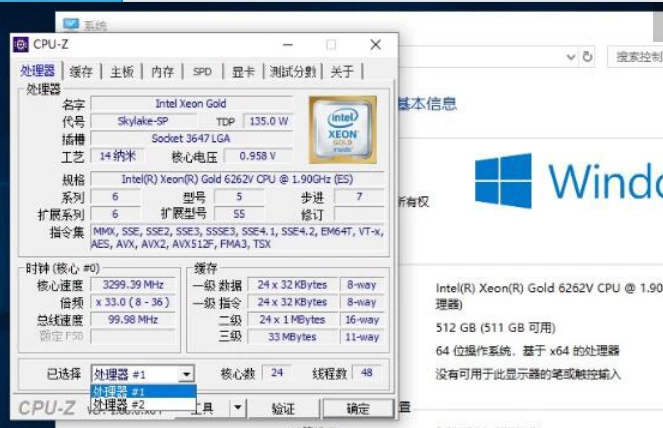The width and height of the screenshot is (663, 428).
Task: Click the specification 'Intel(R) Xeon(R) Gold 6262V CPU @ 1.90GHz (ES)'
Action: (237, 179)
